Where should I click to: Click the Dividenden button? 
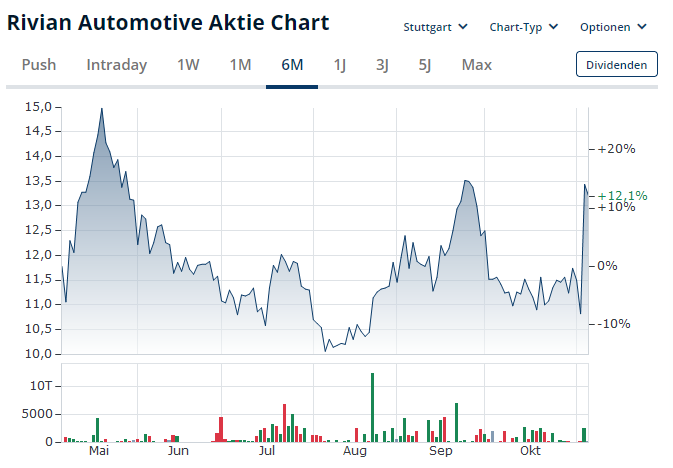pos(616,64)
